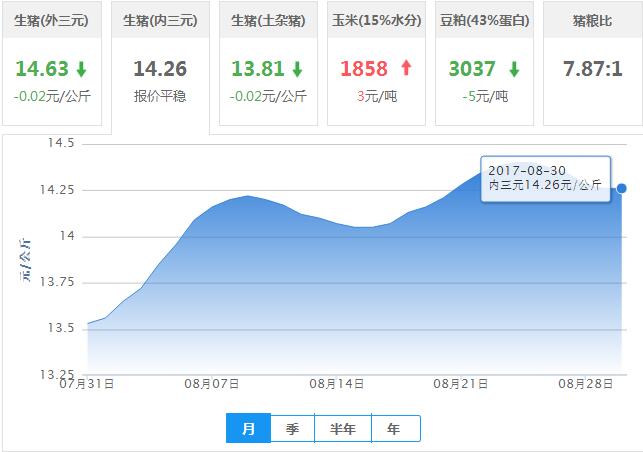The width and height of the screenshot is (643, 452).
Task: Choose the 年 time range button
Action: (396, 429)
